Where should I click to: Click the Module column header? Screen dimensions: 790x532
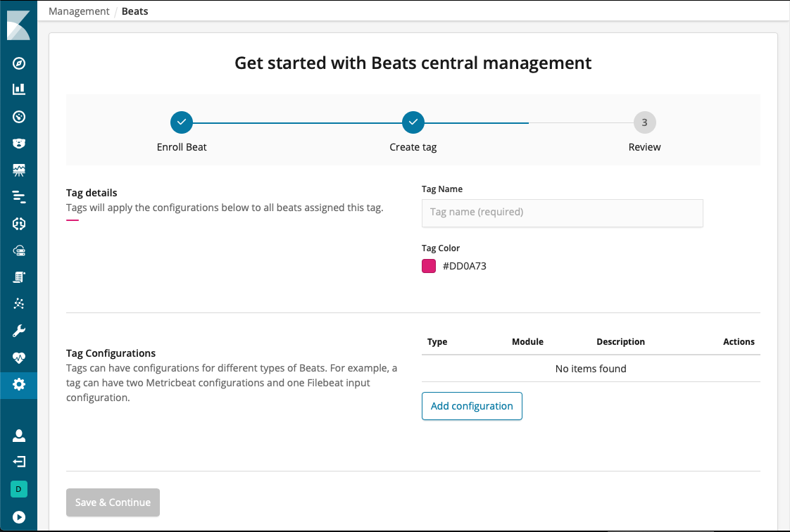pos(527,342)
